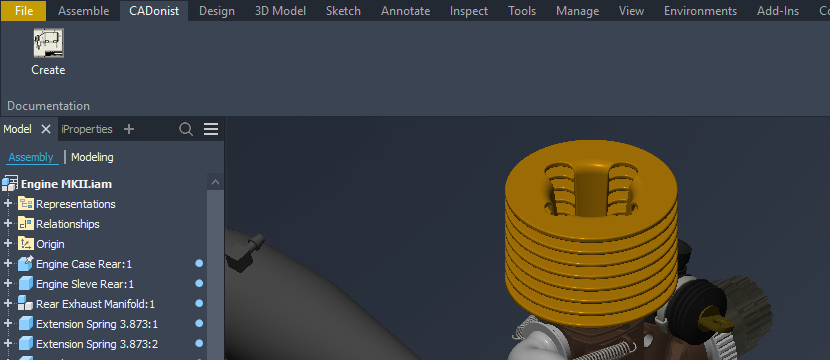Click the CADonist Create documentation icon
Screen dimensions: 830x360
pyautogui.click(x=48, y=43)
